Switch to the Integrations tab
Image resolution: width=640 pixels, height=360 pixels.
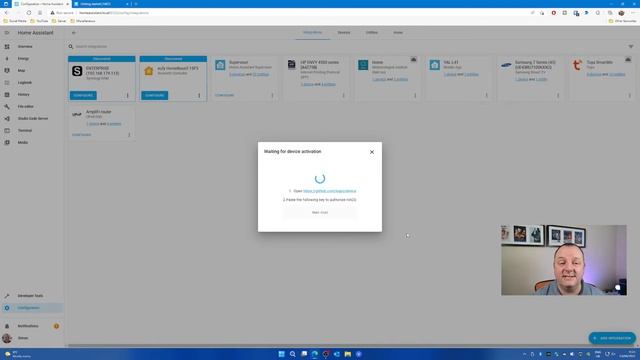click(x=312, y=33)
